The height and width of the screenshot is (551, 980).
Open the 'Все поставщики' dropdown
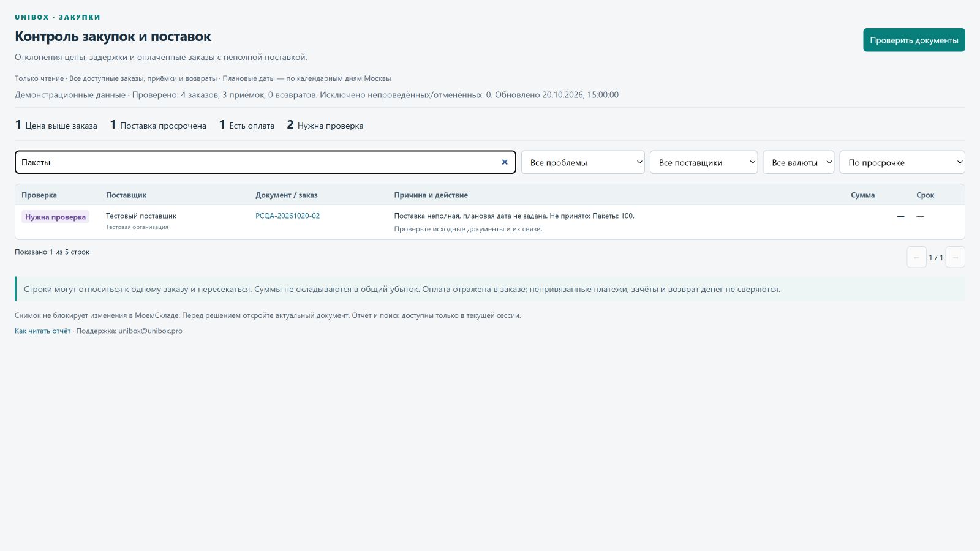click(x=704, y=162)
